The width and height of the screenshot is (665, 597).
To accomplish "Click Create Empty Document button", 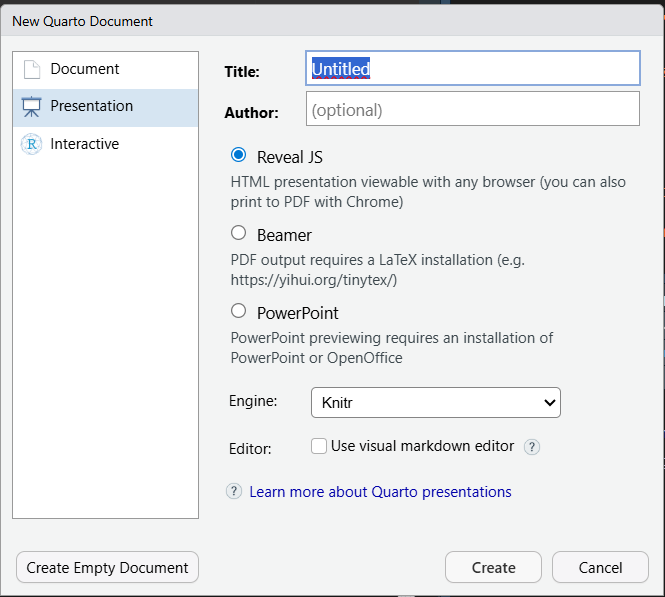I will [x=107, y=567].
